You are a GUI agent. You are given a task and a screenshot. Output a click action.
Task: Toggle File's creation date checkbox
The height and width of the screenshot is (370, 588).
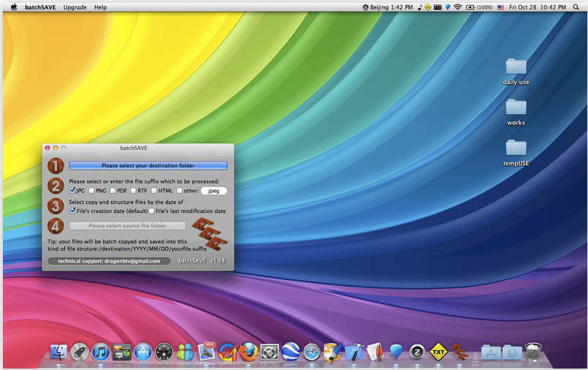click(73, 211)
